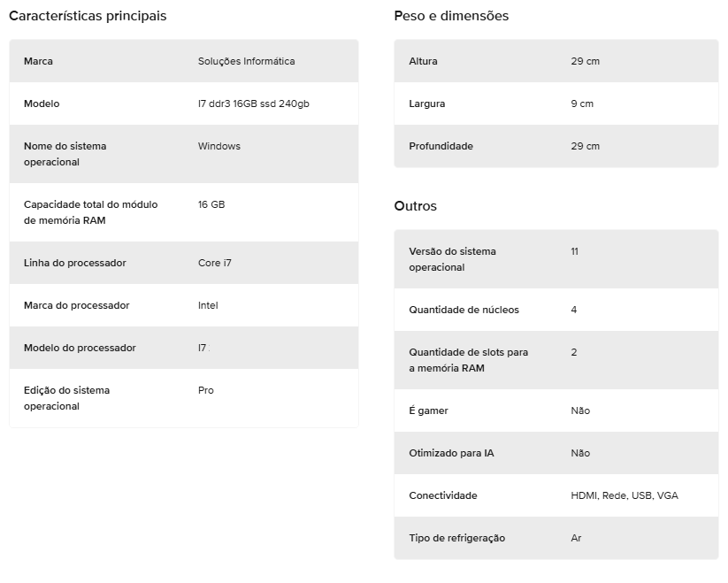The width and height of the screenshot is (728, 583).
Task: Click the 'Profundidade' row label
Action: (x=441, y=146)
